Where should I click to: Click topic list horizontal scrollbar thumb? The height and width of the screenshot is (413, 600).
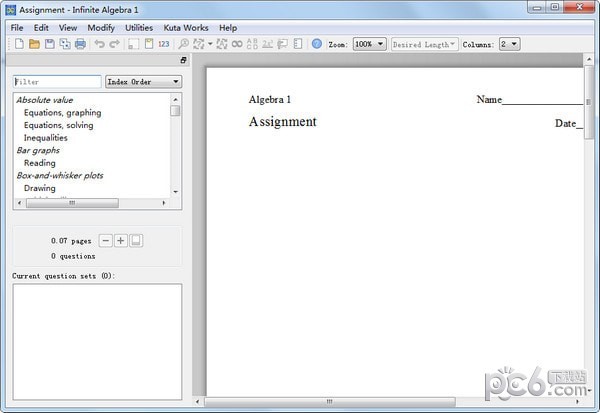[x=72, y=203]
